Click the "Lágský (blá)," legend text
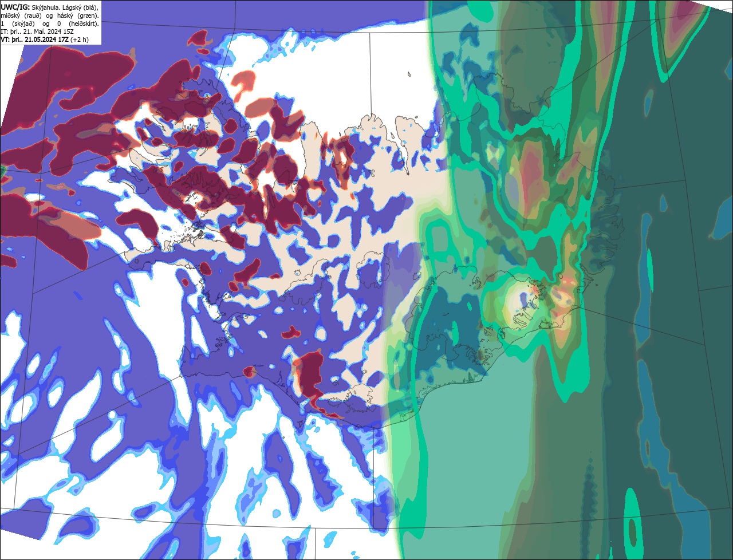This screenshot has height=560, width=733. click(80, 7)
